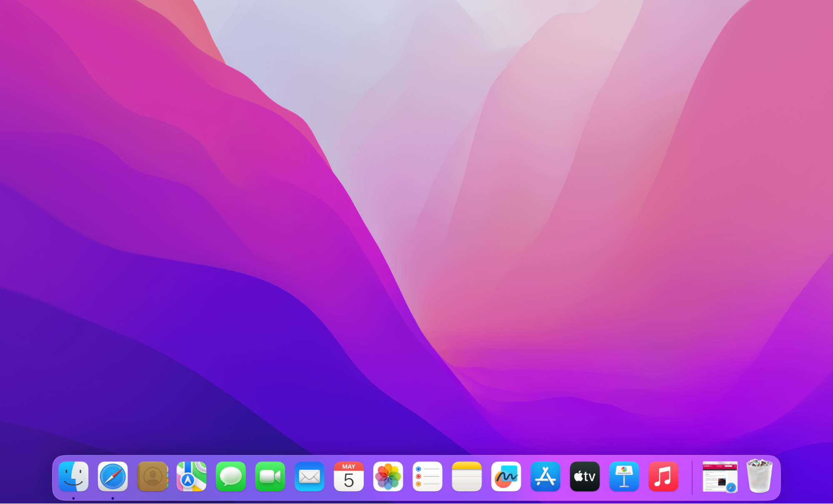Click the minimized Safari window thumbnail
This screenshot has width=833, height=504.
(720, 477)
